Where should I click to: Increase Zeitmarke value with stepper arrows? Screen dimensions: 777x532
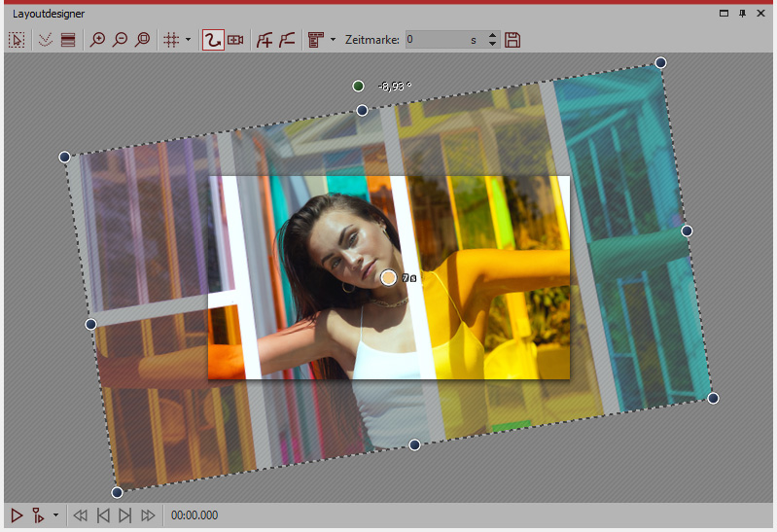tap(492, 36)
